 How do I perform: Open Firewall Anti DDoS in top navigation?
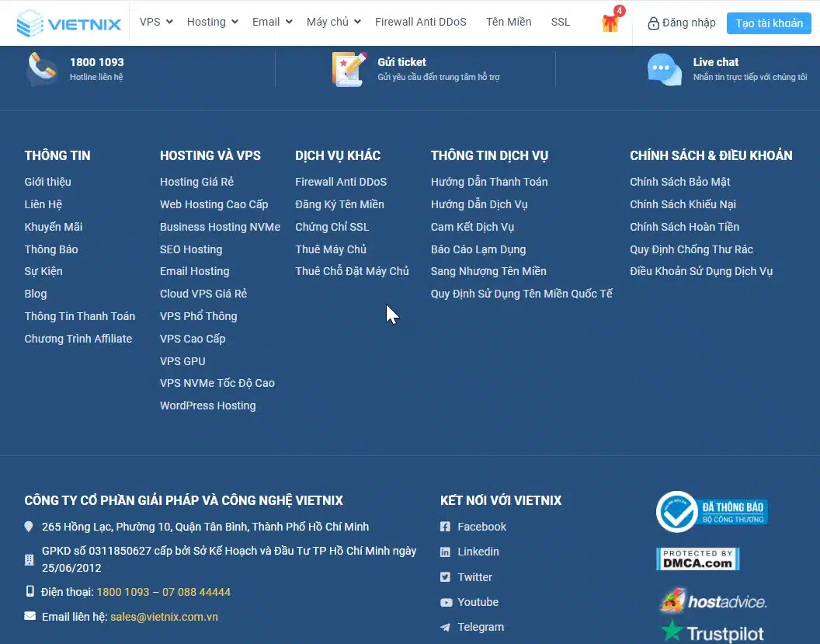420,22
